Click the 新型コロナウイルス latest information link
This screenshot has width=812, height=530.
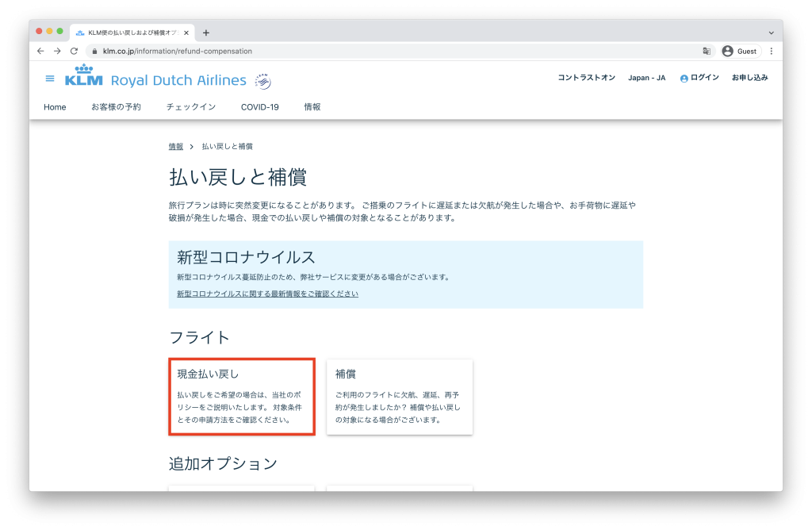[x=267, y=294]
